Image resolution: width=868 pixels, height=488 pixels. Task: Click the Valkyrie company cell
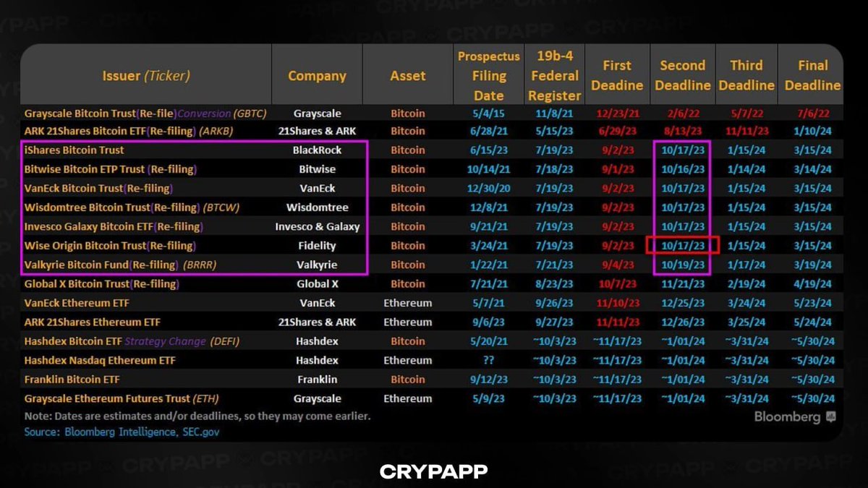[x=317, y=265]
